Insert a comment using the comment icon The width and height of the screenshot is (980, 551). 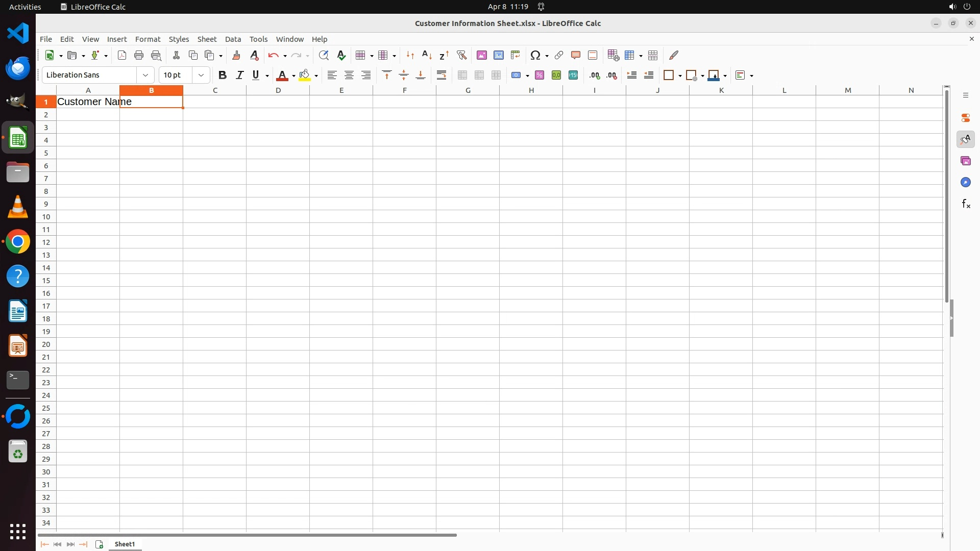576,55
